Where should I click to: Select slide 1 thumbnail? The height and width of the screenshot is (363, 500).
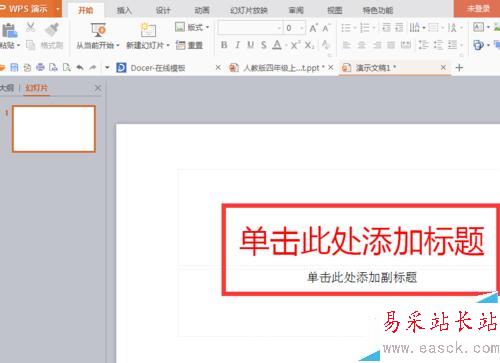point(54,129)
